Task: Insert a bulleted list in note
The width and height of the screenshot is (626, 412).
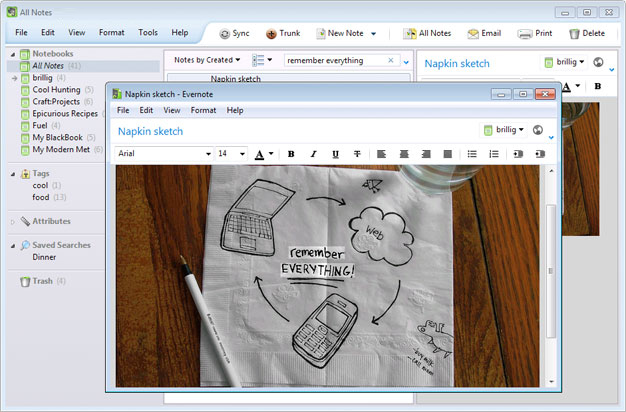Action: pos(473,154)
